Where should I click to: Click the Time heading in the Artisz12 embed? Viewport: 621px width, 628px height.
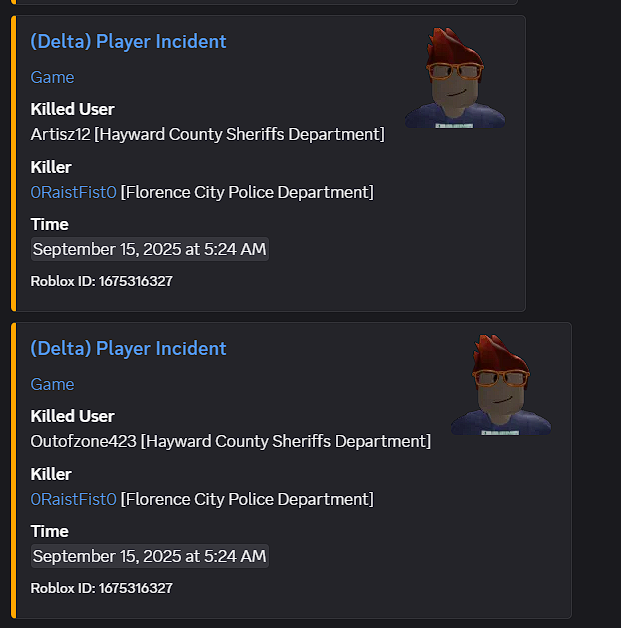coord(49,224)
